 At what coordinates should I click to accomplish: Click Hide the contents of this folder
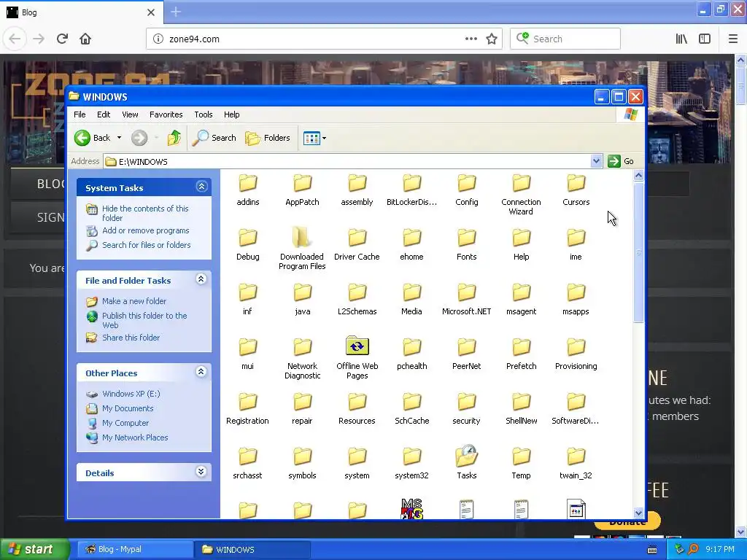145,214
